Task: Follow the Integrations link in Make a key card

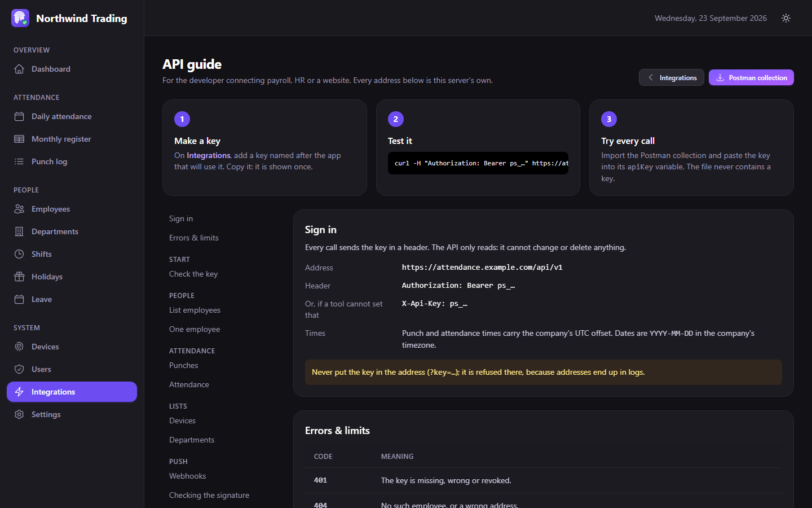Action: point(209,155)
